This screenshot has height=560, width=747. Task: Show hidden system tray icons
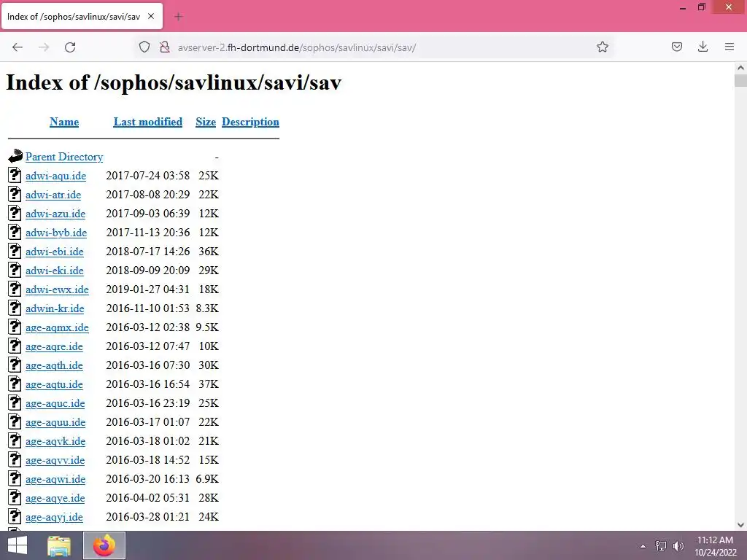tap(643, 546)
